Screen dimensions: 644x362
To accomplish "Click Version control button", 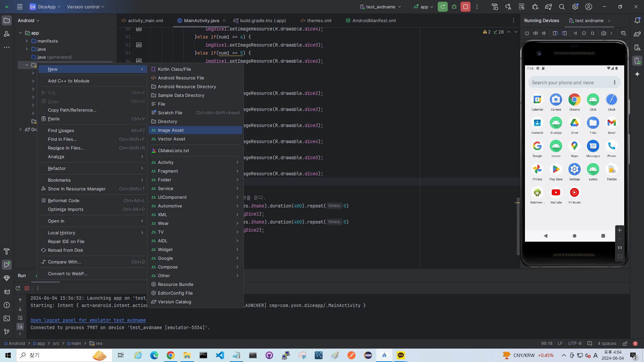I will click(86, 7).
